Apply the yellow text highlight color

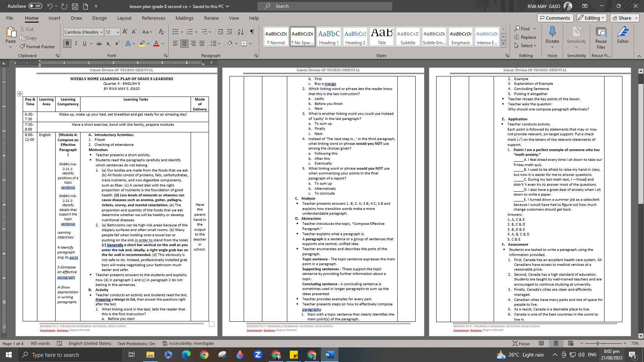142,44
